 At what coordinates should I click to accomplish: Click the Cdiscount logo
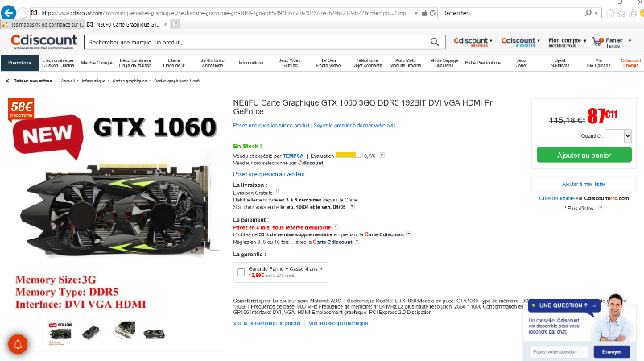pos(44,41)
